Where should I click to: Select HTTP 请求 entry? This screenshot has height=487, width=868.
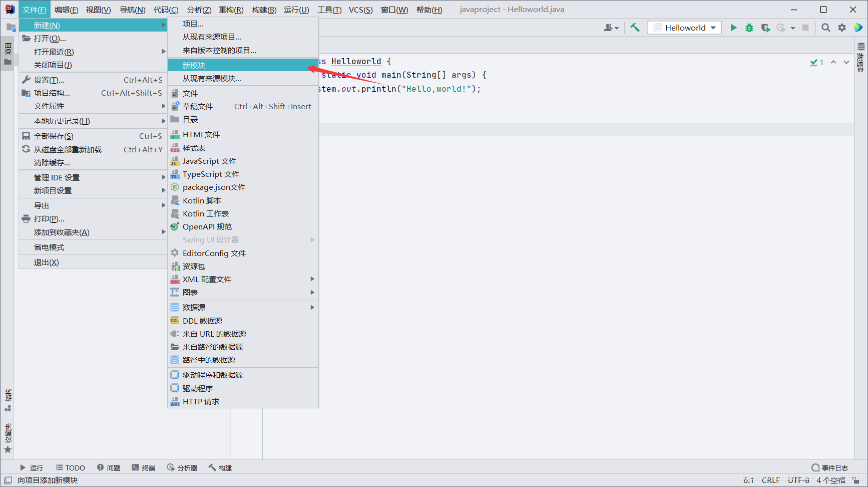click(243, 401)
